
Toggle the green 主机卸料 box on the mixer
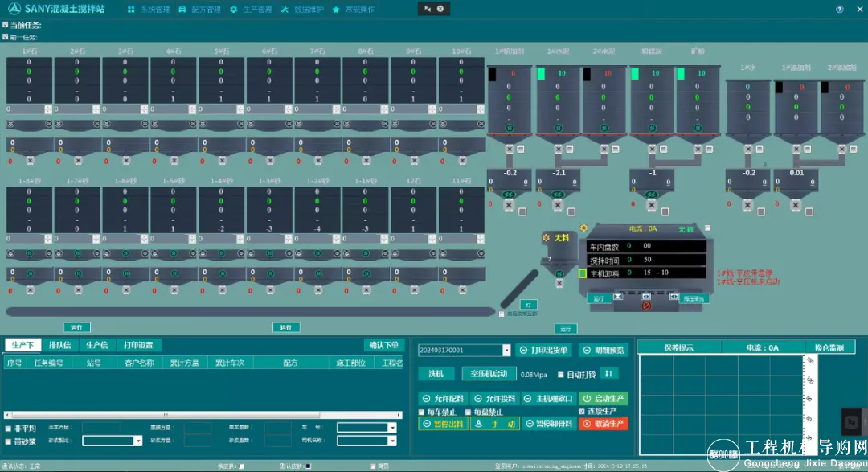pyautogui.click(x=583, y=273)
